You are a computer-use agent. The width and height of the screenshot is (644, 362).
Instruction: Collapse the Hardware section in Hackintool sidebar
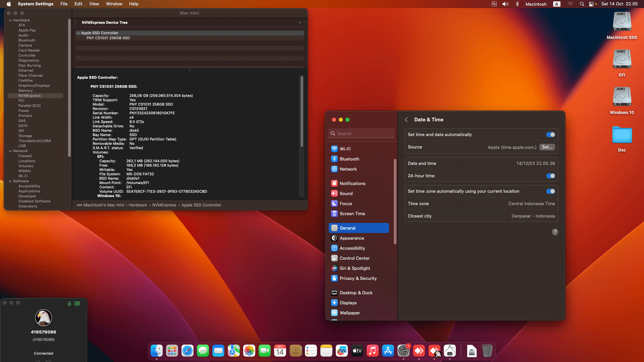coord(10,20)
